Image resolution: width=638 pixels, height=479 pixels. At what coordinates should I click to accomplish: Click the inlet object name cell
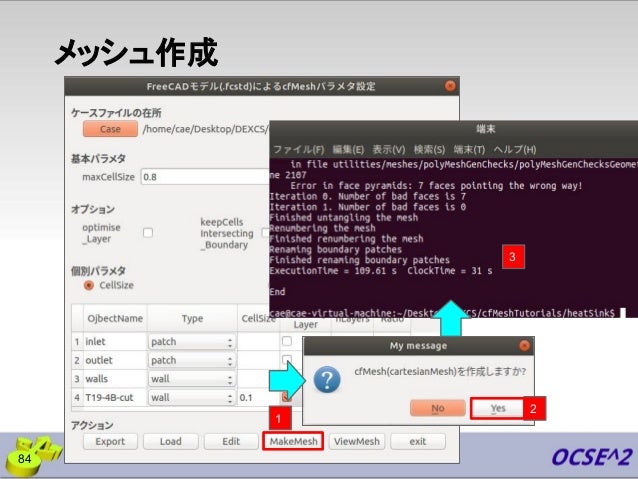(x=115, y=341)
